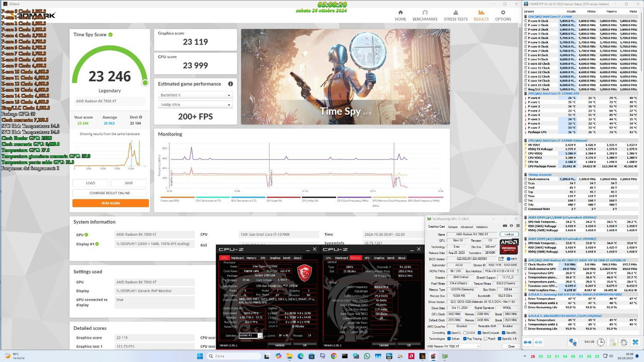
Task: Click the Time Spy hero image
Action: pos(345,76)
